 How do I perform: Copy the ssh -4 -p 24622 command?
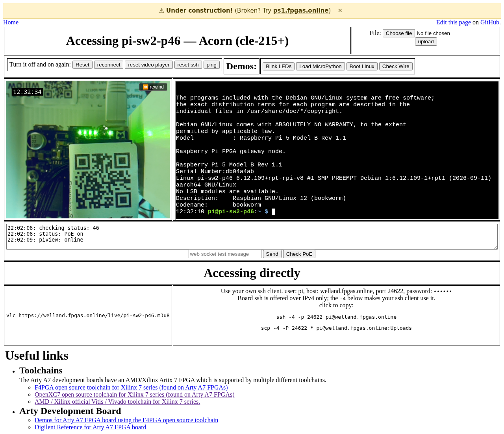point(336,317)
